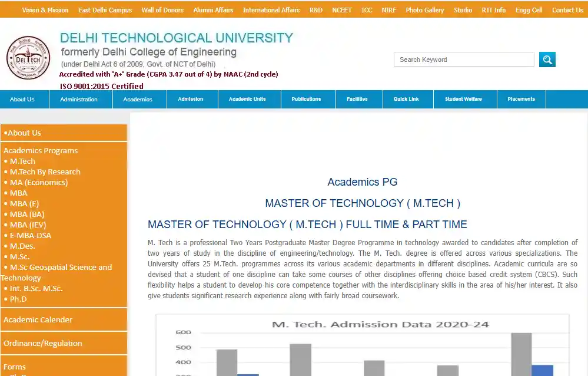Click the About Us sidebar header
588x376 pixels.
pyautogui.click(x=24, y=133)
